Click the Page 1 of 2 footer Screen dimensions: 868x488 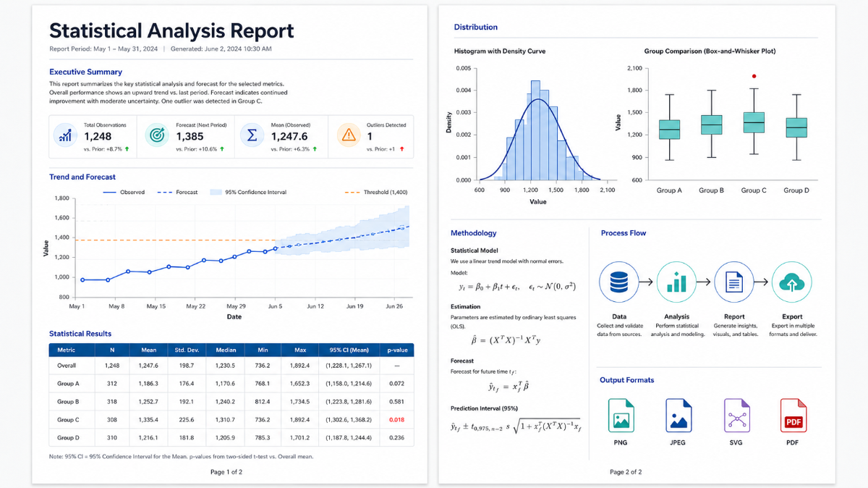click(x=226, y=472)
